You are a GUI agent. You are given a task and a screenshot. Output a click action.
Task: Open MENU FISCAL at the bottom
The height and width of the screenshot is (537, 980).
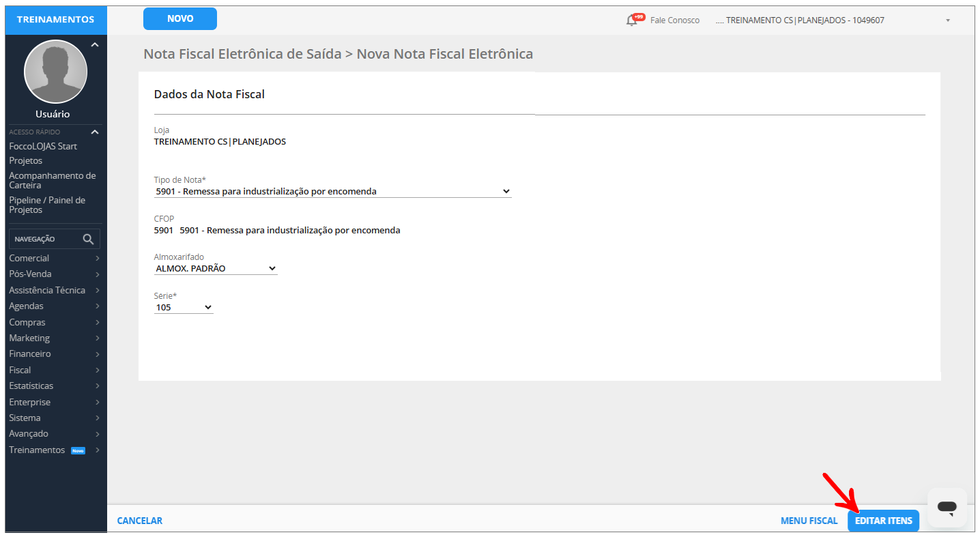809,521
